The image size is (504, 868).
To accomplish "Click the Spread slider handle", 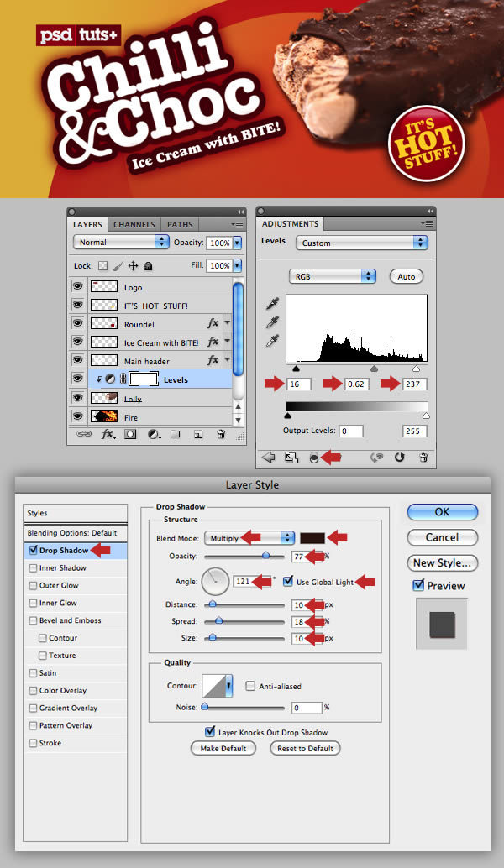I will click(x=218, y=621).
